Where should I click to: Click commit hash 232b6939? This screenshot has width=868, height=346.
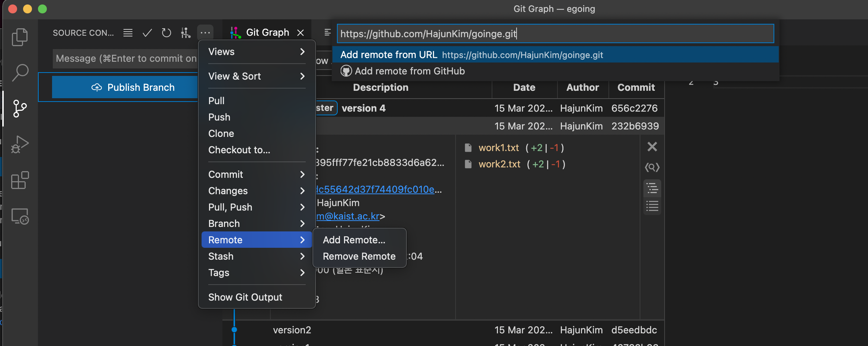coord(635,126)
